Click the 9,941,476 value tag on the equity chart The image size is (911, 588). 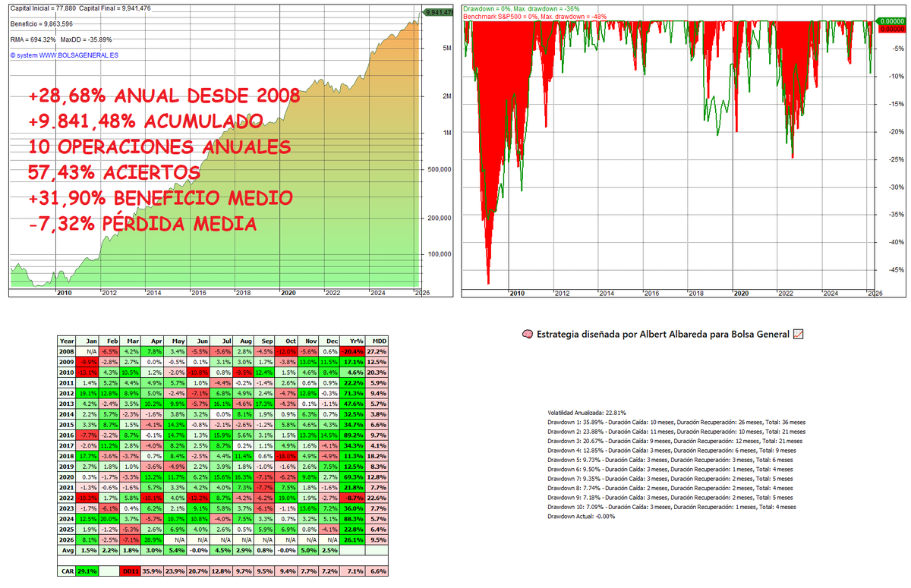[439, 12]
